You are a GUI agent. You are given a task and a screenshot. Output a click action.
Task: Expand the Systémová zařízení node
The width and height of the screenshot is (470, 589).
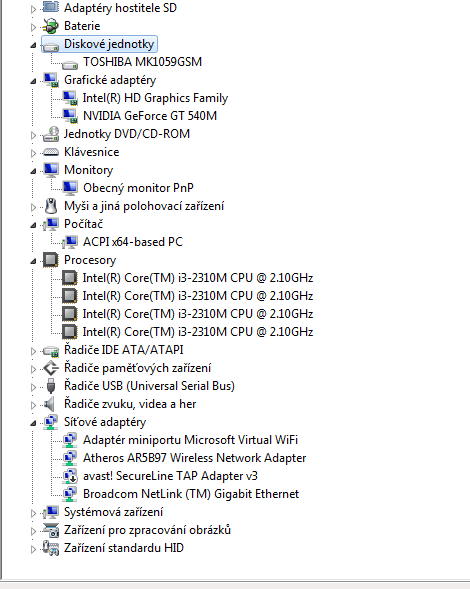pos(33,513)
